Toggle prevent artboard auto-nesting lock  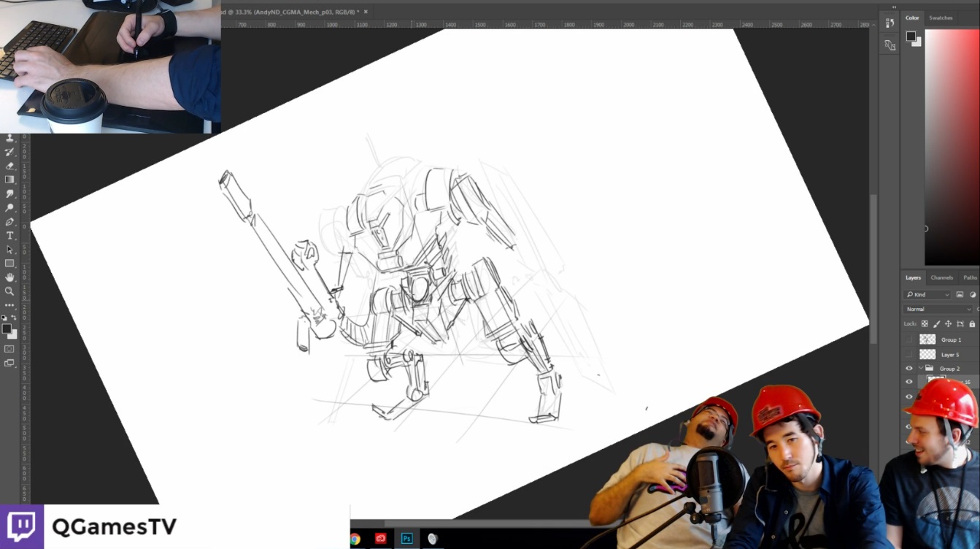pos(960,323)
